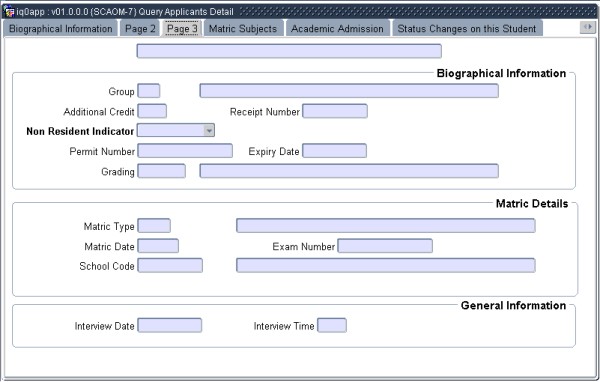Click the Receipt Number field
Image resolution: width=600 pixels, height=382 pixels.
335,111
